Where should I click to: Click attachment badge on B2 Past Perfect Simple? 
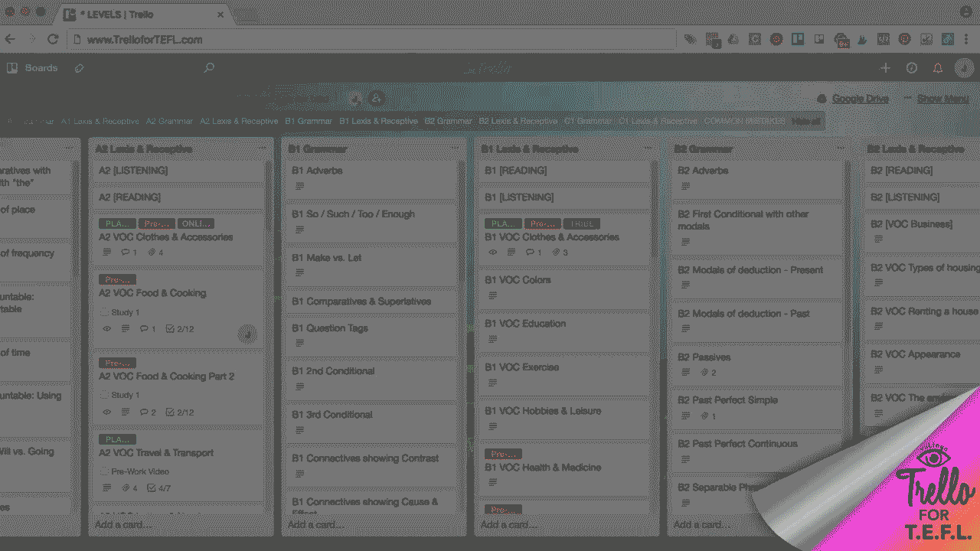[x=708, y=416]
